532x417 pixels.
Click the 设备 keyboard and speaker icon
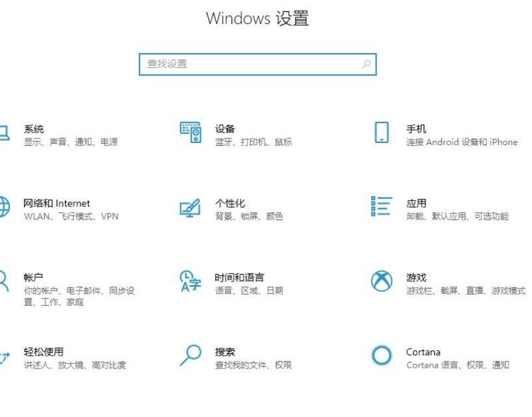pos(190,132)
